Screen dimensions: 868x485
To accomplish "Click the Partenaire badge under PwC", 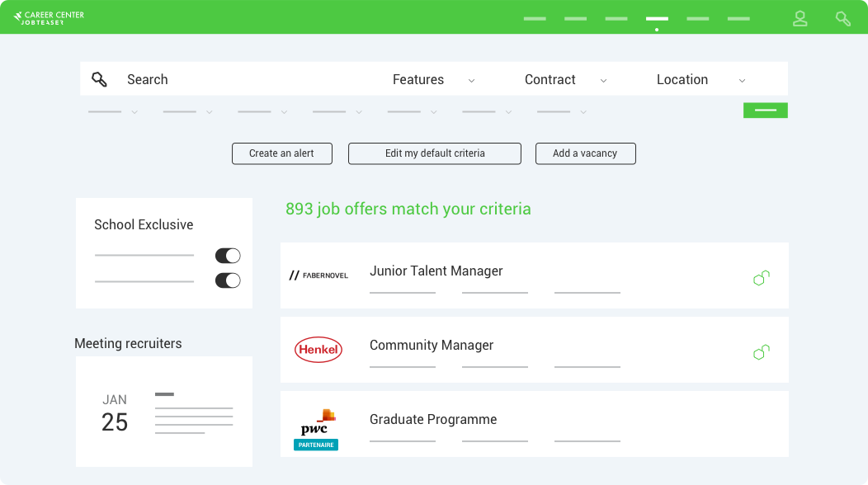I will tap(316, 445).
